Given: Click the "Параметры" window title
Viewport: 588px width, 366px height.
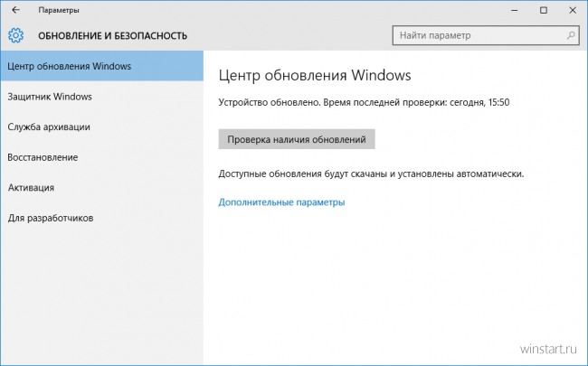Looking at the screenshot, I should point(59,10).
